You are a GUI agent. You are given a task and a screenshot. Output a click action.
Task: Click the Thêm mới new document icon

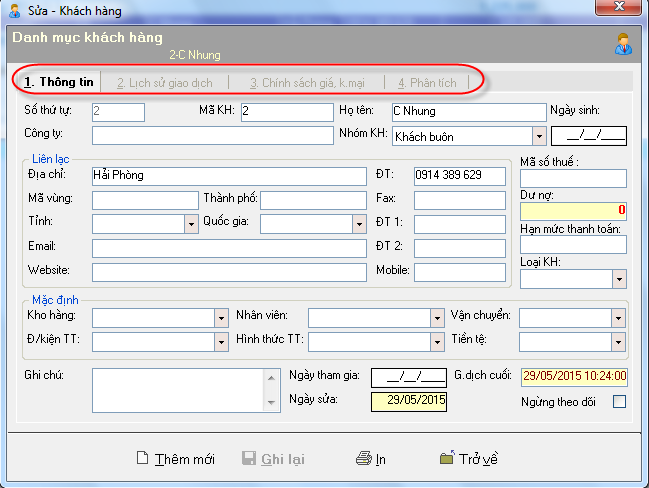tap(143, 459)
